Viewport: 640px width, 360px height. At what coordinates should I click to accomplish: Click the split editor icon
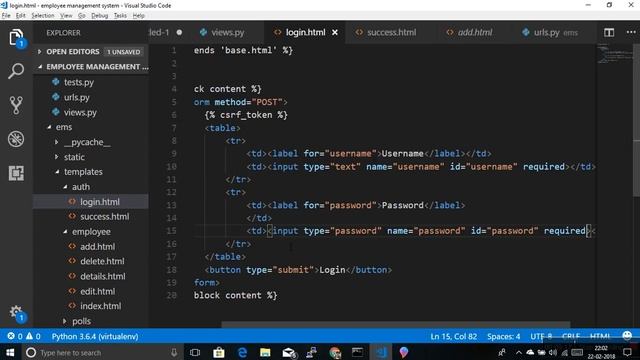coord(609,32)
